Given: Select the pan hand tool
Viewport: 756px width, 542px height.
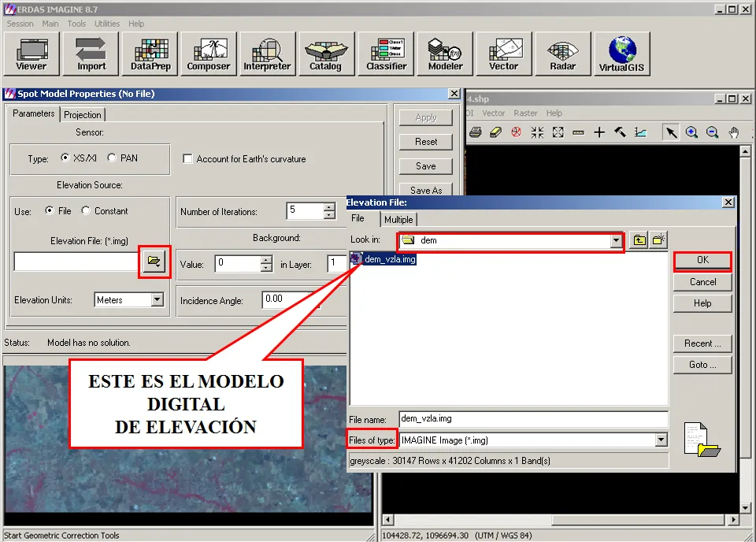Looking at the screenshot, I should click(733, 132).
